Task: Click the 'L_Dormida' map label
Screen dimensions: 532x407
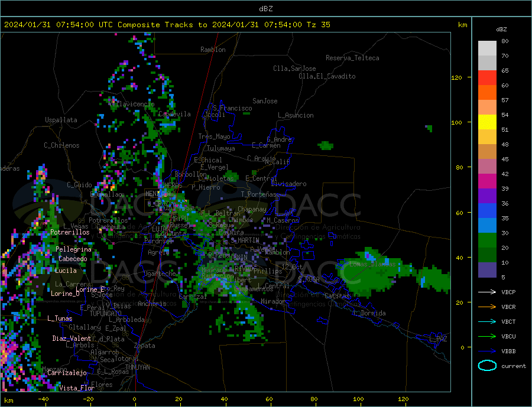Action: [x=370, y=313]
